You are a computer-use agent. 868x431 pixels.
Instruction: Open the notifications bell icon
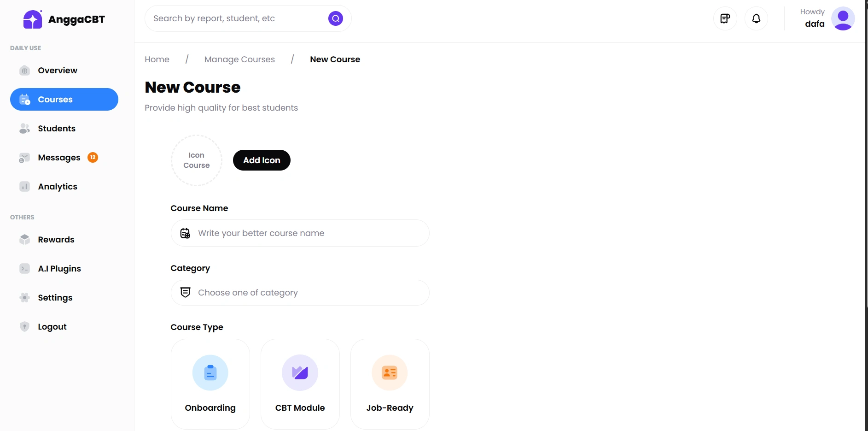pyautogui.click(x=756, y=18)
